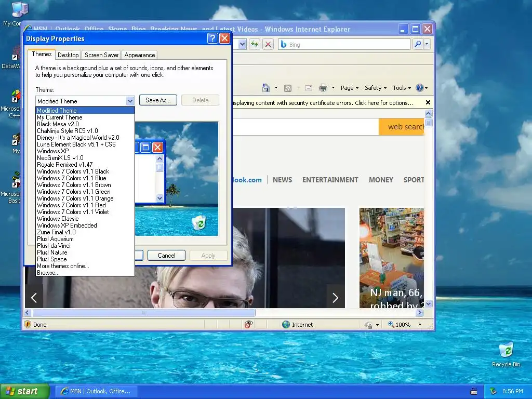Click the NEWS link on MSN
Image resolution: width=532 pixels, height=399 pixels.
click(282, 180)
